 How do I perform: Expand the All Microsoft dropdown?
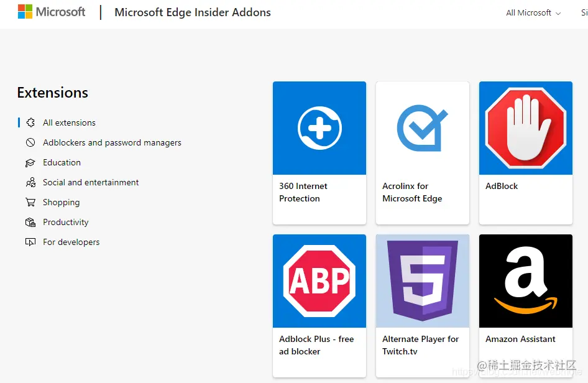[x=533, y=13]
